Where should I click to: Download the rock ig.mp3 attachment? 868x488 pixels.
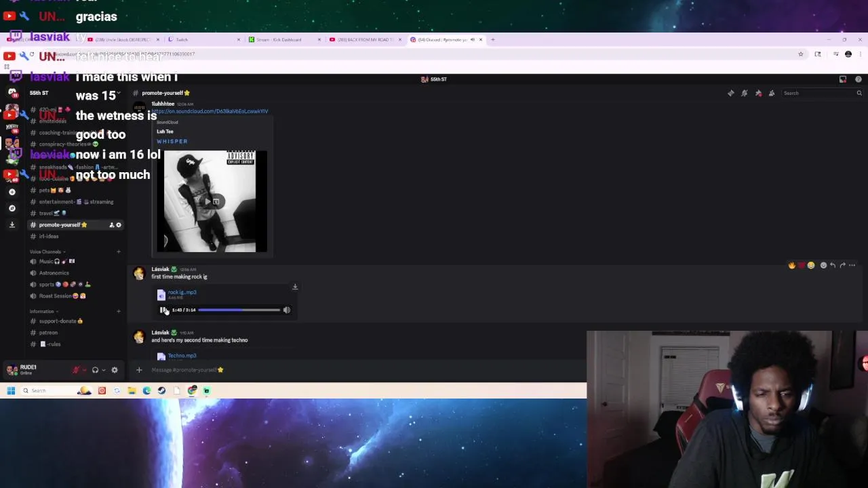(x=295, y=287)
